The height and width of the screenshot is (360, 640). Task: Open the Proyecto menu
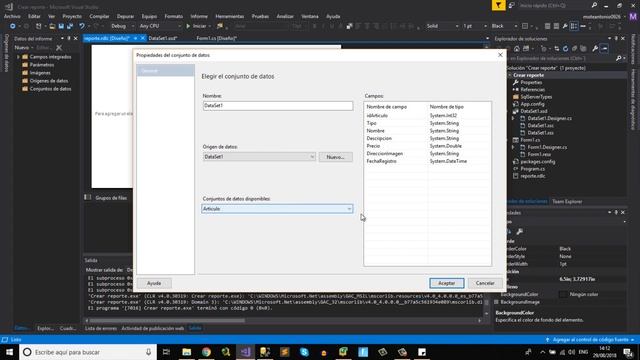(72, 16)
